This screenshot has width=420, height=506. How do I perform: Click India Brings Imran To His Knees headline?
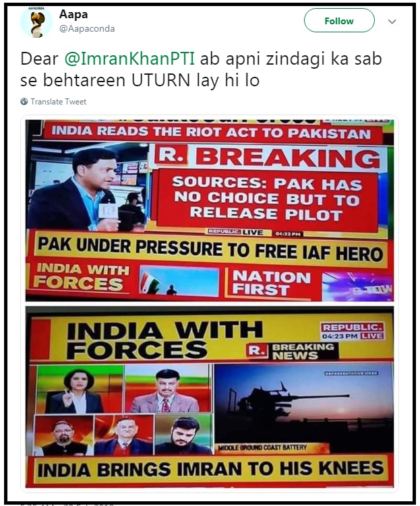coord(210,469)
